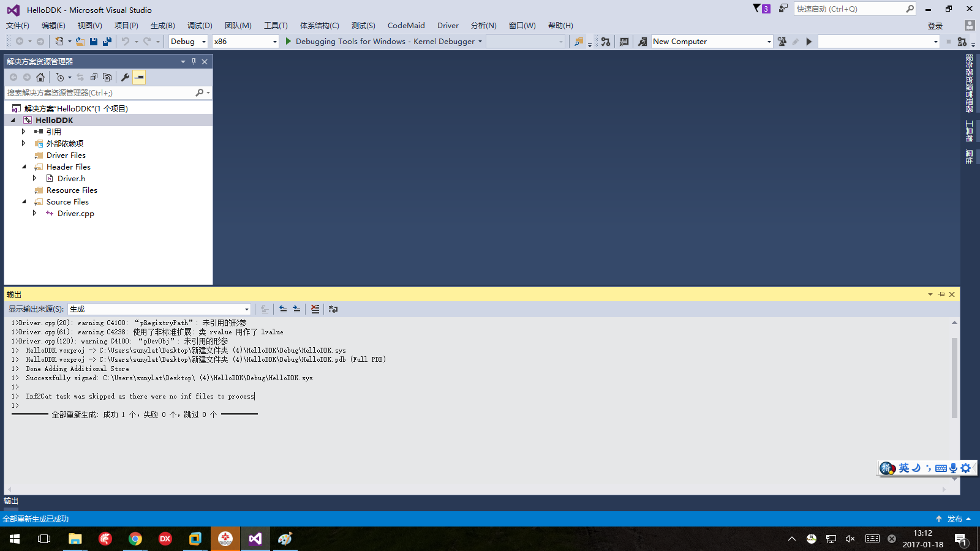Viewport: 980px width, 551px height.
Task: Expand the Driver.cpp node
Action: pos(35,213)
